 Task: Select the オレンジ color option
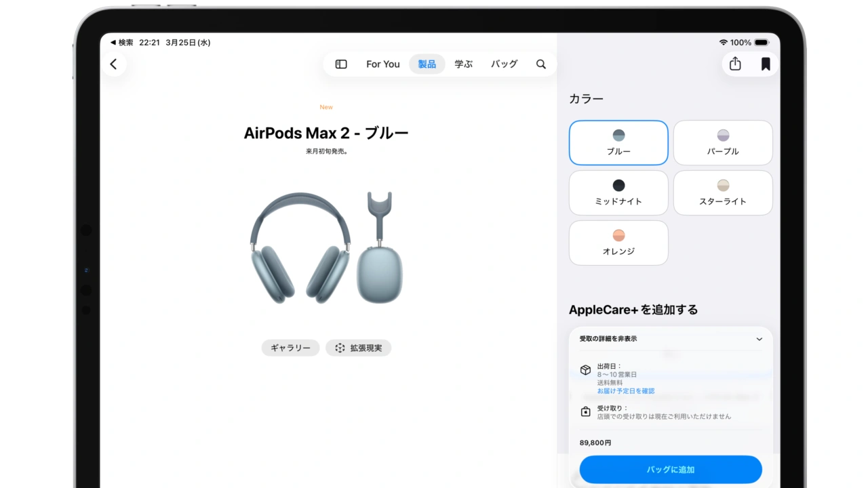(x=618, y=243)
